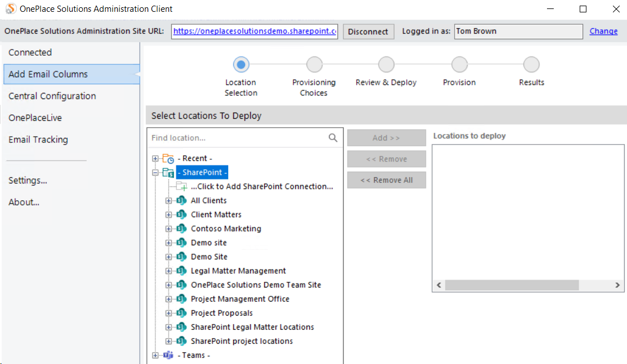Image resolution: width=627 pixels, height=364 pixels.
Task: Select the Results step circle
Action: point(531,64)
